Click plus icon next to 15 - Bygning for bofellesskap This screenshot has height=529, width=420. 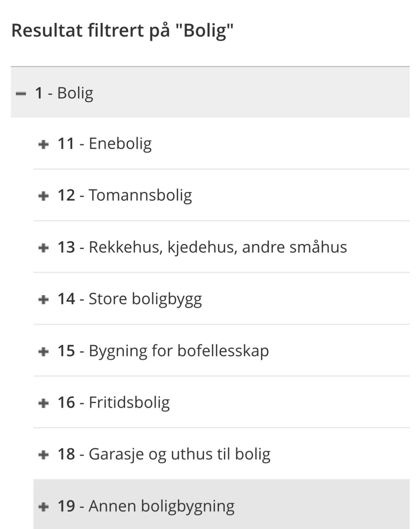(x=43, y=351)
